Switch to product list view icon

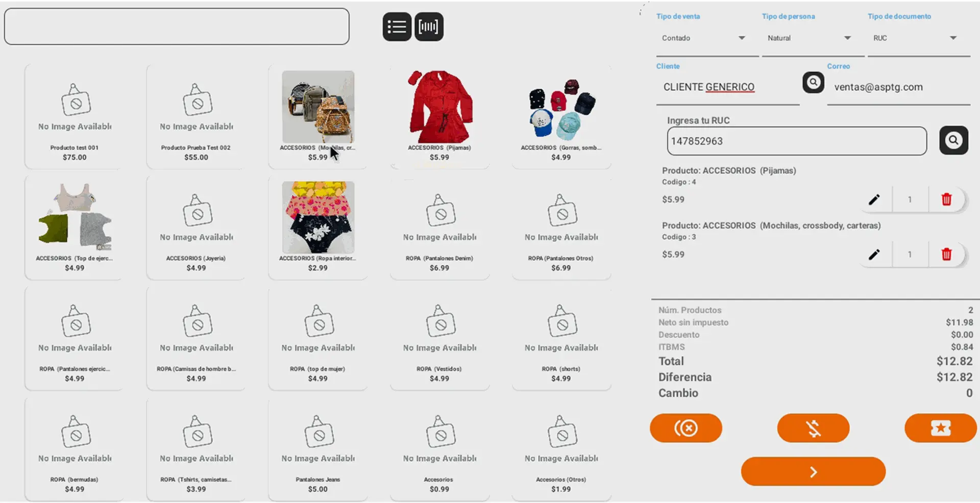point(397,27)
